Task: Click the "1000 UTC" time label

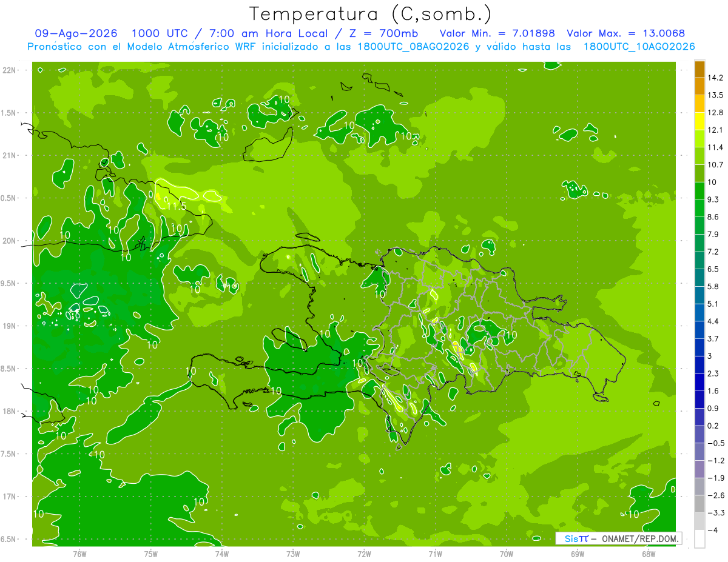Action: 160,33
